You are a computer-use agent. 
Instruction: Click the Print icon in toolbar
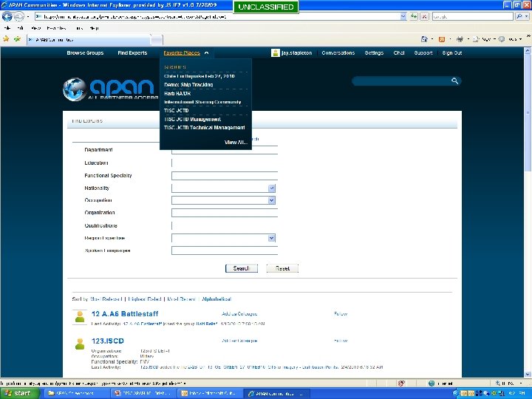click(460, 39)
